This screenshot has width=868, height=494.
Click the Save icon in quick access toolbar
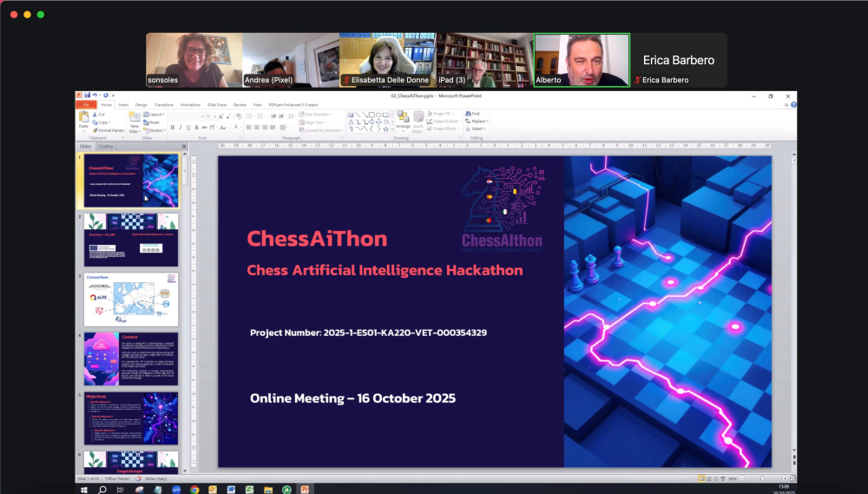[x=88, y=96]
